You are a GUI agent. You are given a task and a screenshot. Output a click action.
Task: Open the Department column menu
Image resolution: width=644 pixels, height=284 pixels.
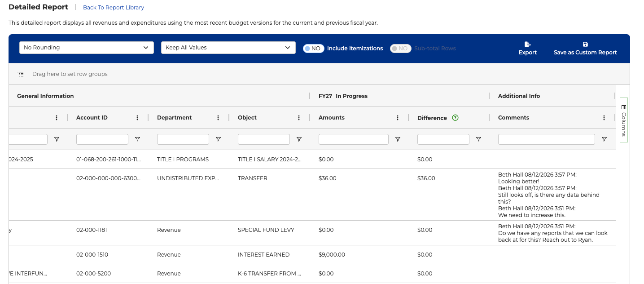[x=218, y=118]
